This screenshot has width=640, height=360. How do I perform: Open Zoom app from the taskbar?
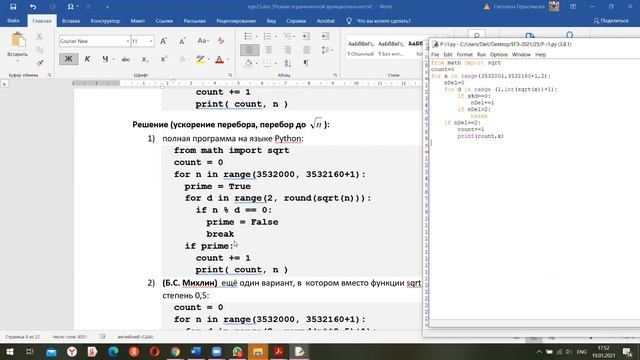point(216,351)
